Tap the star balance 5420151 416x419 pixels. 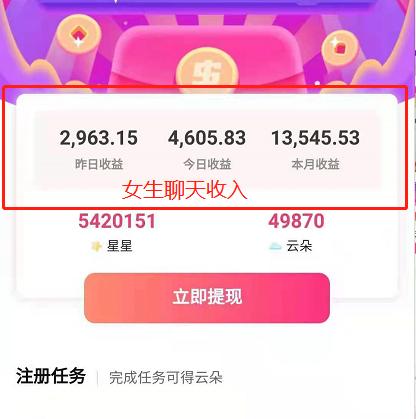click(x=117, y=221)
